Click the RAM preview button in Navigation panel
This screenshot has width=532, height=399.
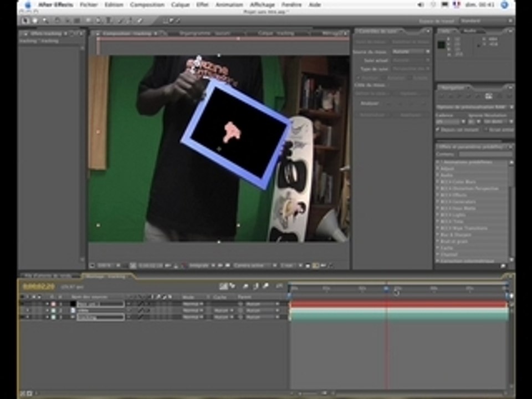coord(489,96)
